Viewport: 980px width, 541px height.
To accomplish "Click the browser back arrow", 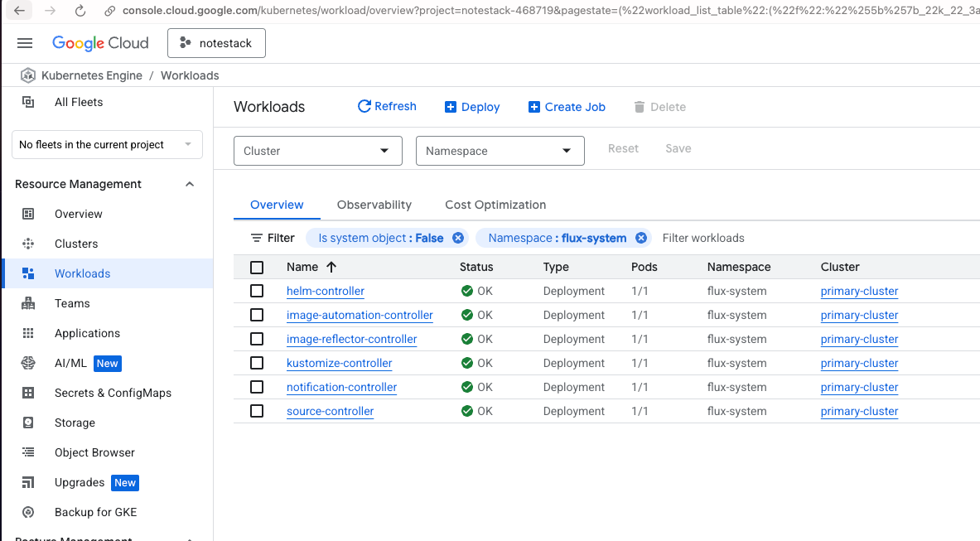I will click(x=19, y=11).
